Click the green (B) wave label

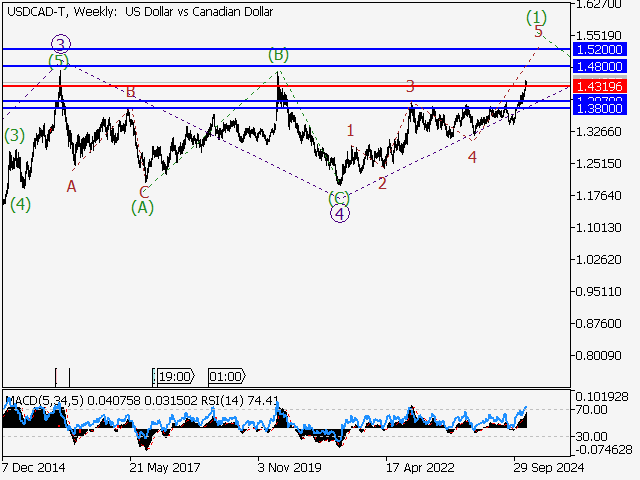coord(278,55)
